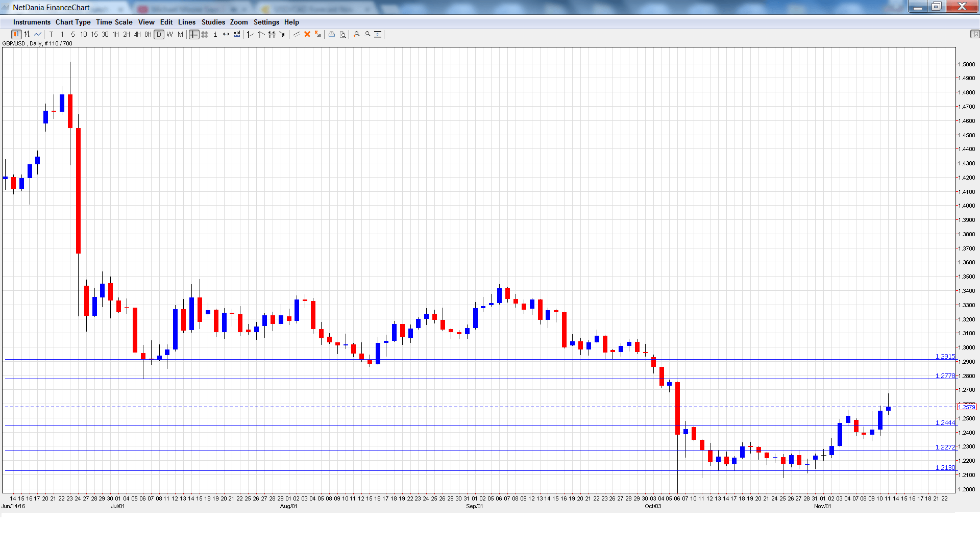
Task: Select the 4H time scale button
Action: [137, 34]
